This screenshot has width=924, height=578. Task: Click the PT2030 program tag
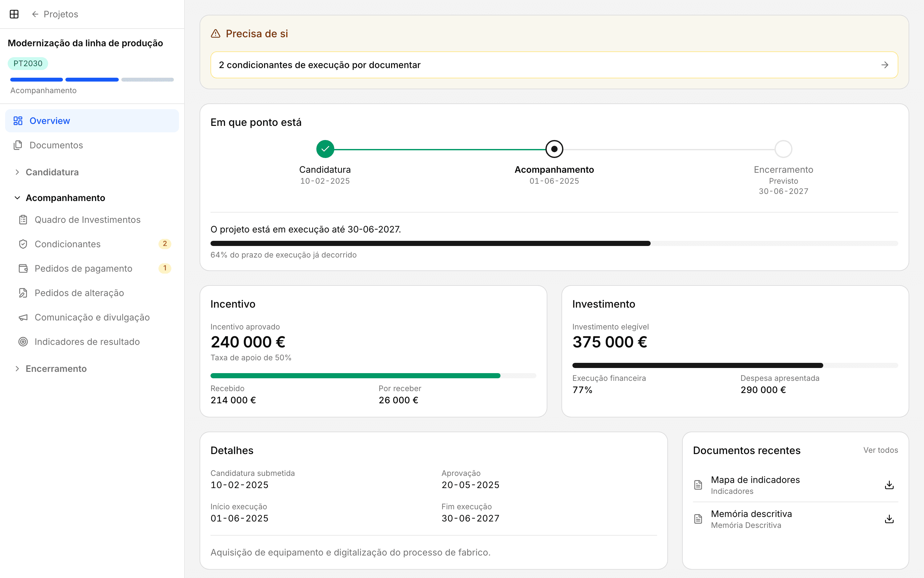click(x=28, y=64)
